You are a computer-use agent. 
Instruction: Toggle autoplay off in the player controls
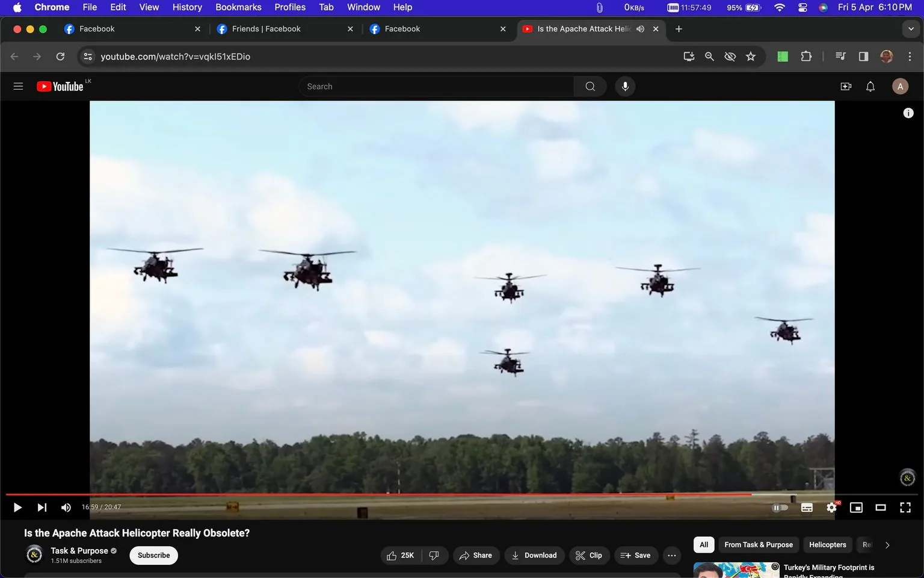pyautogui.click(x=780, y=507)
